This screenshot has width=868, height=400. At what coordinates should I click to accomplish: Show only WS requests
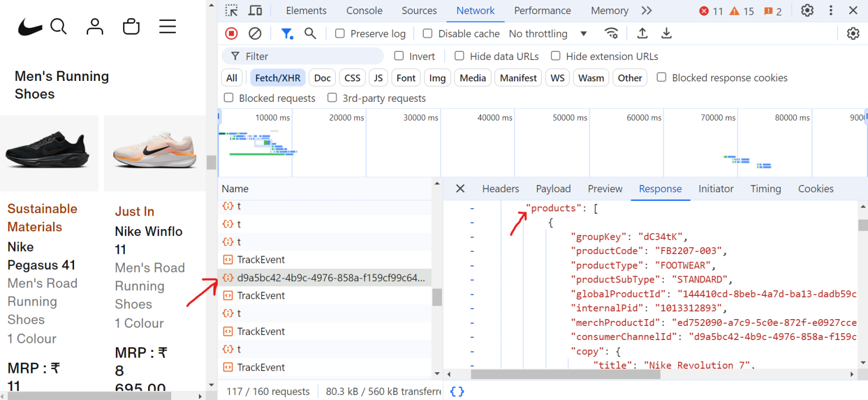pyautogui.click(x=557, y=78)
